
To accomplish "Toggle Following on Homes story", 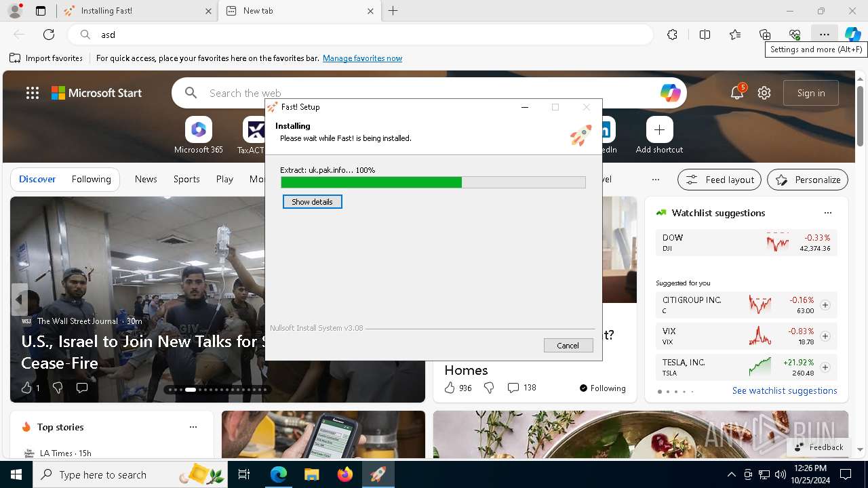I will click(x=603, y=388).
